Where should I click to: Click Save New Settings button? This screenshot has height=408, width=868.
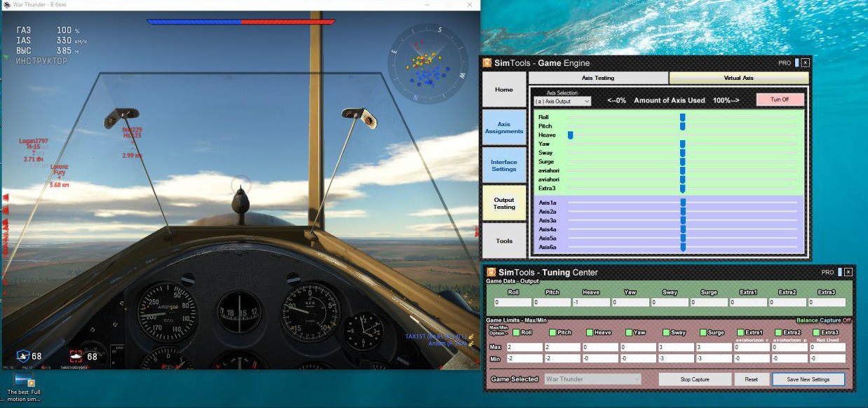tap(808, 379)
